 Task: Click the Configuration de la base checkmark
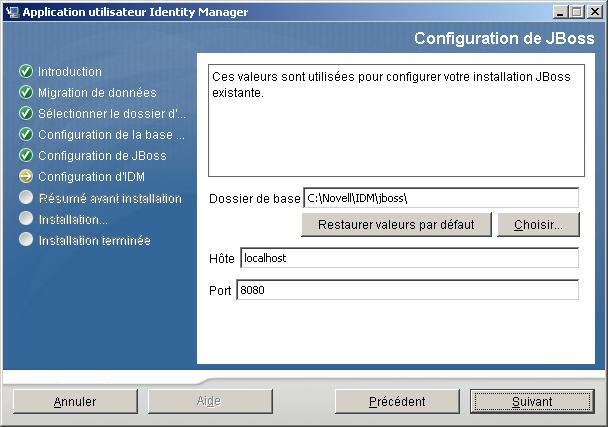click(x=26, y=135)
